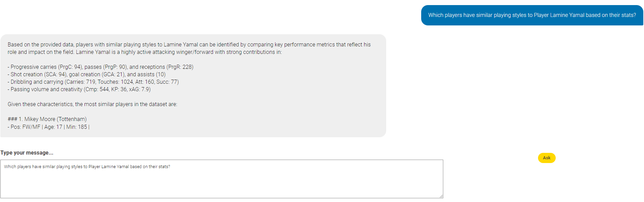
Task: Select the blue user question bubble
Action: (532, 15)
